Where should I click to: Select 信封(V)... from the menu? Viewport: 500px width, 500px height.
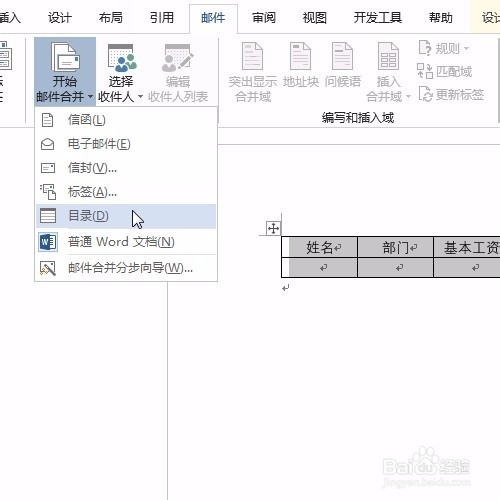(126, 168)
